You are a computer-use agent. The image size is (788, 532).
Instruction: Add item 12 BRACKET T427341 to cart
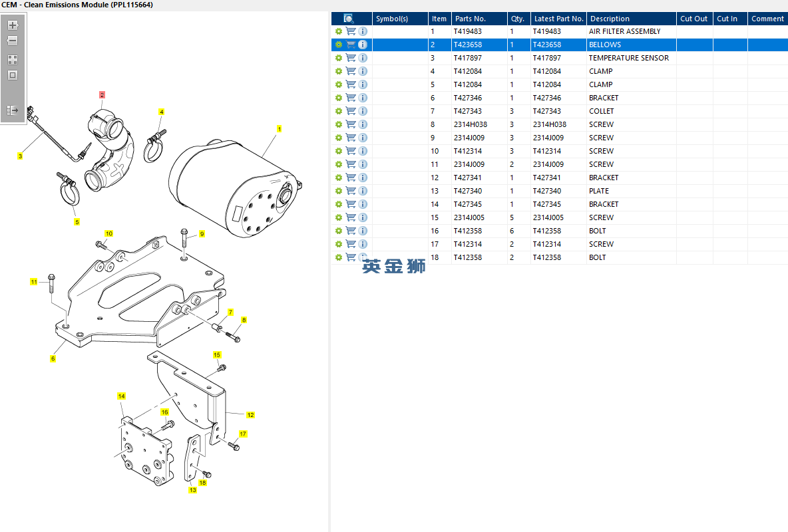(351, 178)
